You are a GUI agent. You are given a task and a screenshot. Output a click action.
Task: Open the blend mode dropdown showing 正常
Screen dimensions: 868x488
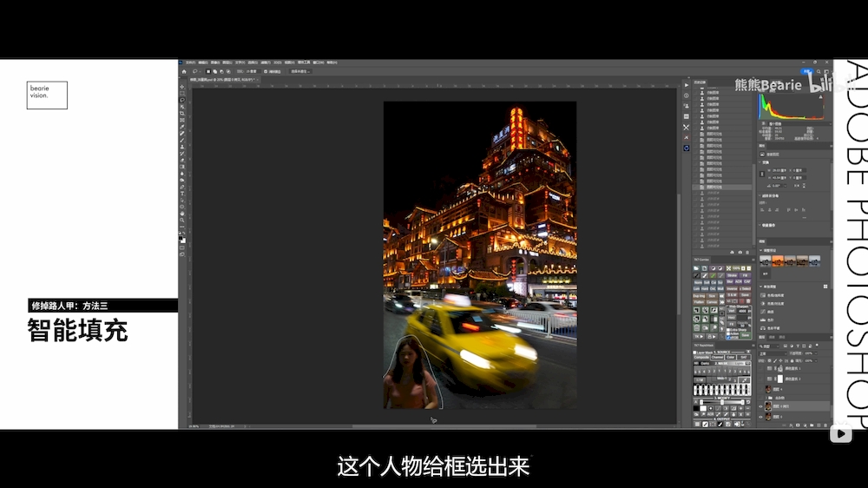pyautogui.click(x=773, y=353)
